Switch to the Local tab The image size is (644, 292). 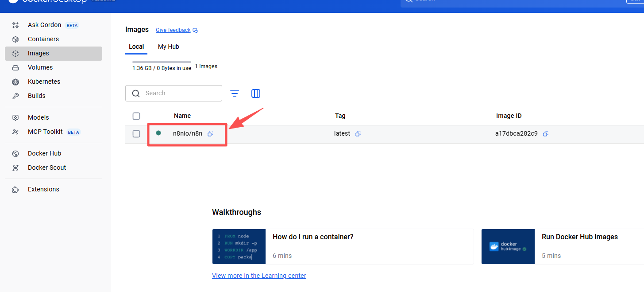point(136,47)
